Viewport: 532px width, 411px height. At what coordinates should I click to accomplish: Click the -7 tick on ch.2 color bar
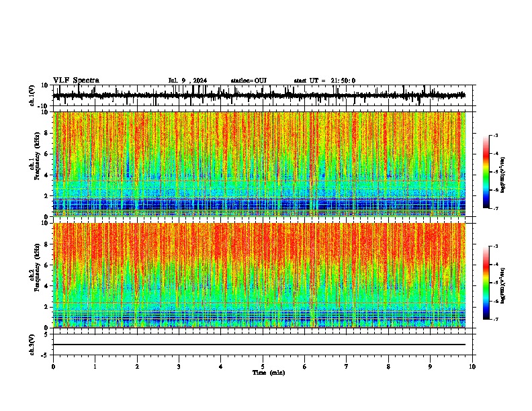[x=496, y=319]
